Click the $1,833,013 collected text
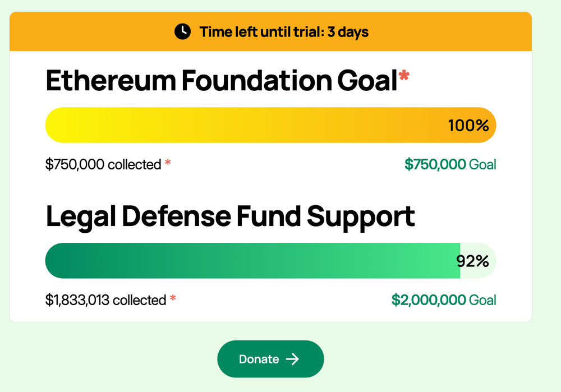The width and height of the screenshot is (561, 392). (x=106, y=299)
